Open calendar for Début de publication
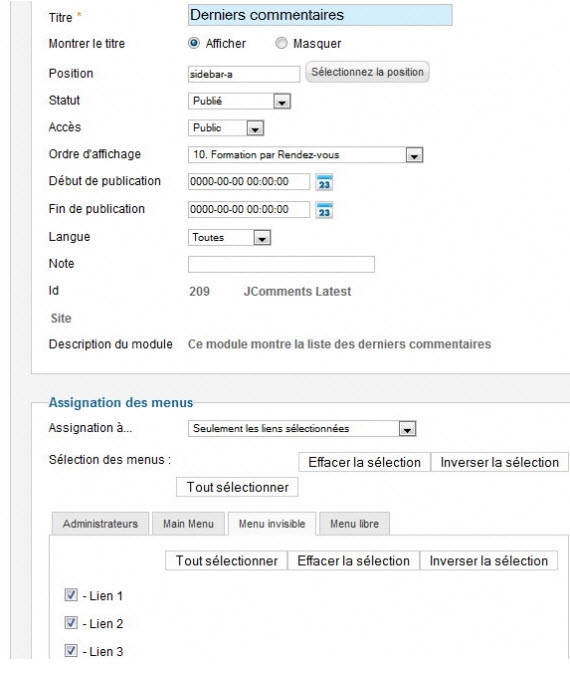Image resolution: width=570 pixels, height=675 pixels. [324, 183]
